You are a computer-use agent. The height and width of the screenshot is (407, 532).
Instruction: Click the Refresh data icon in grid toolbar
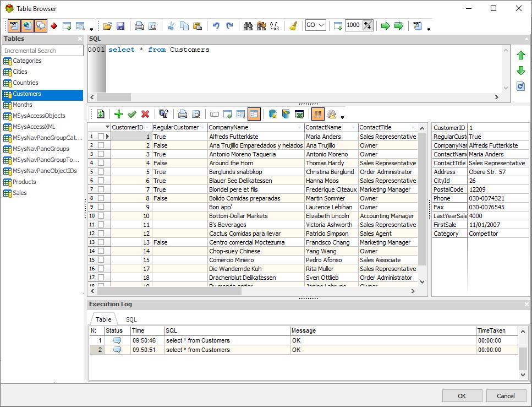pyautogui.click(x=101, y=114)
